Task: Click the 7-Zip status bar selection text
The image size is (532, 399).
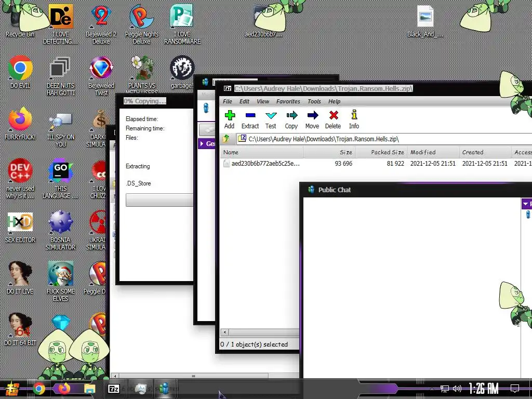Action: click(254, 344)
